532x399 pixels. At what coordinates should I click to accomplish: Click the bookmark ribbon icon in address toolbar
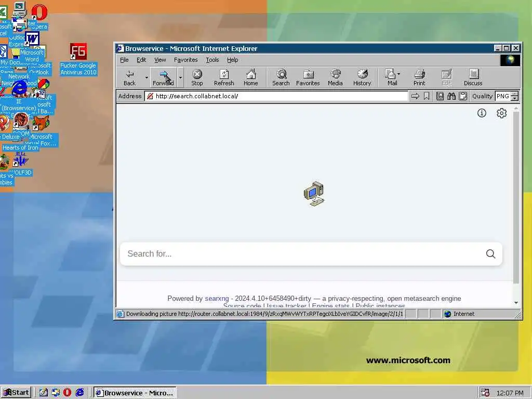point(427,96)
